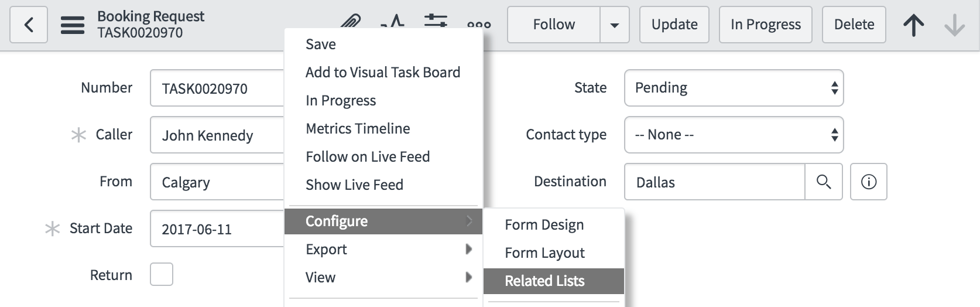The width and height of the screenshot is (980, 307).
Task: Expand the View submenu
Action: [383, 277]
